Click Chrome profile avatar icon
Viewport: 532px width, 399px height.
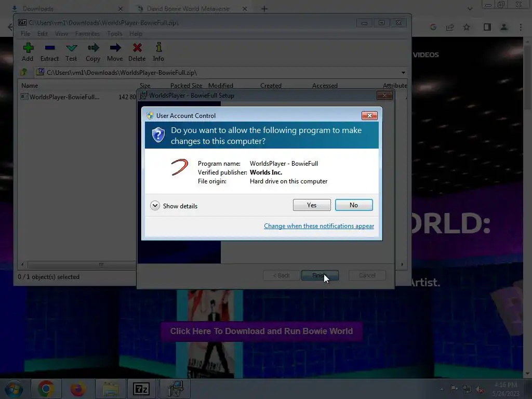[x=504, y=27]
